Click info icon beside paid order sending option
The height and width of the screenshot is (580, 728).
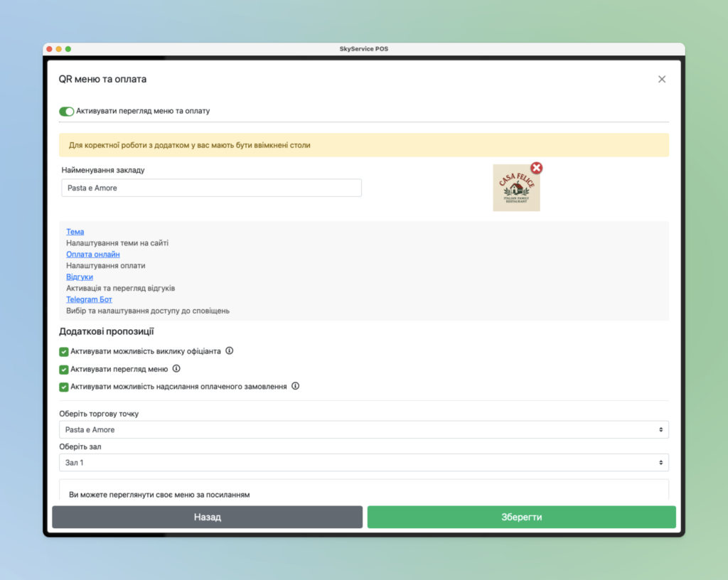click(296, 387)
